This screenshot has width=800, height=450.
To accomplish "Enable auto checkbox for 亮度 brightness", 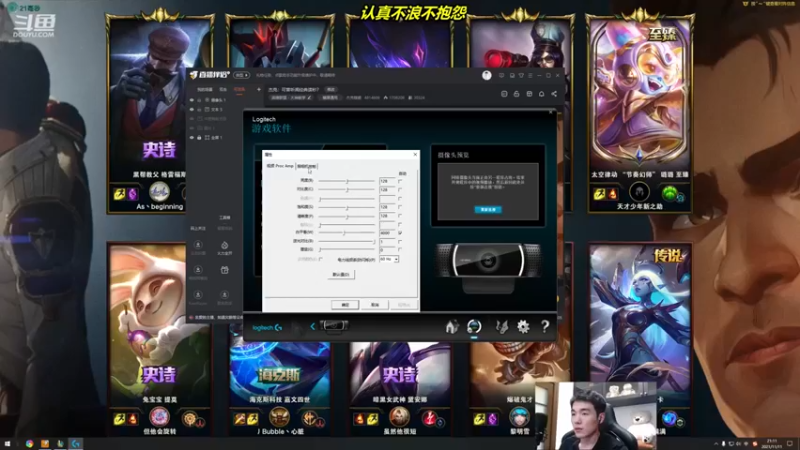I will click(x=400, y=181).
